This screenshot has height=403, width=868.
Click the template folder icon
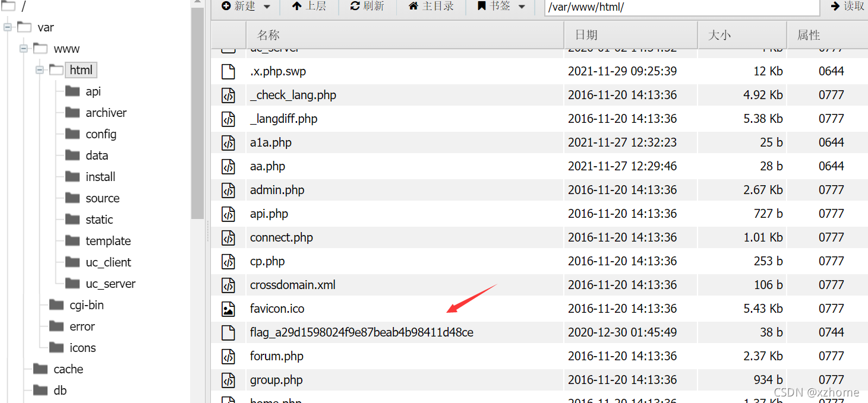tap(72, 240)
